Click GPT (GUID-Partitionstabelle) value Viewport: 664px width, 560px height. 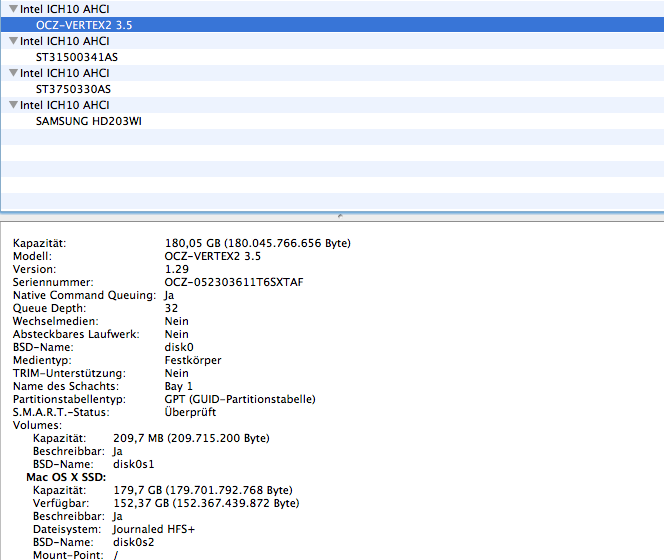(240, 399)
